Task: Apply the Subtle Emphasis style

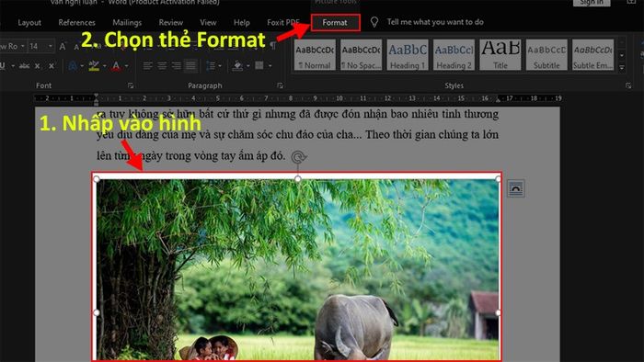Action: 593,55
